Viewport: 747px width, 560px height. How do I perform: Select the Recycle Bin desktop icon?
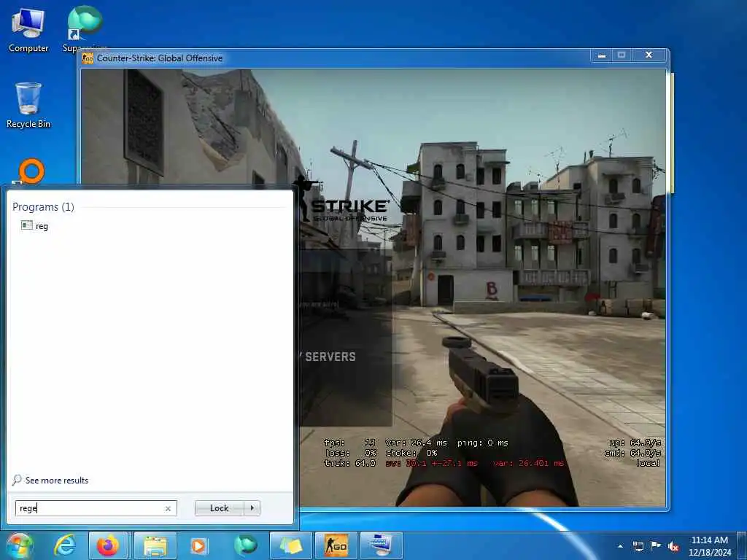click(x=28, y=105)
